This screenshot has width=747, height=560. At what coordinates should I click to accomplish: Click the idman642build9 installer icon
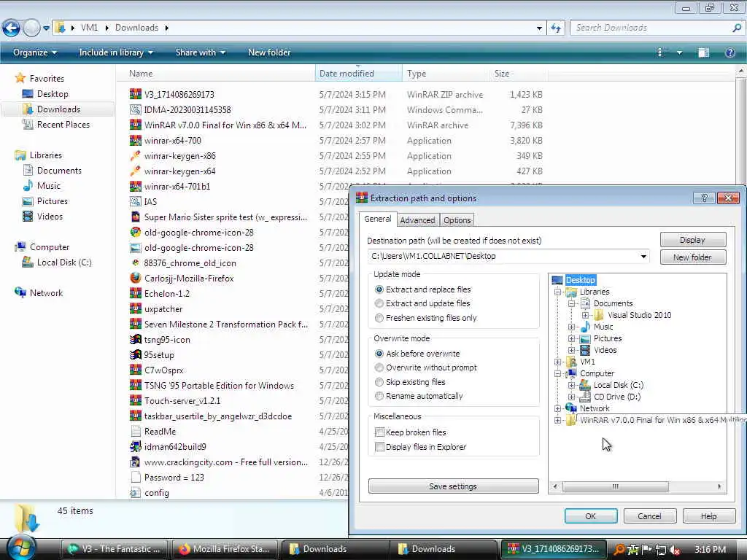(136, 447)
